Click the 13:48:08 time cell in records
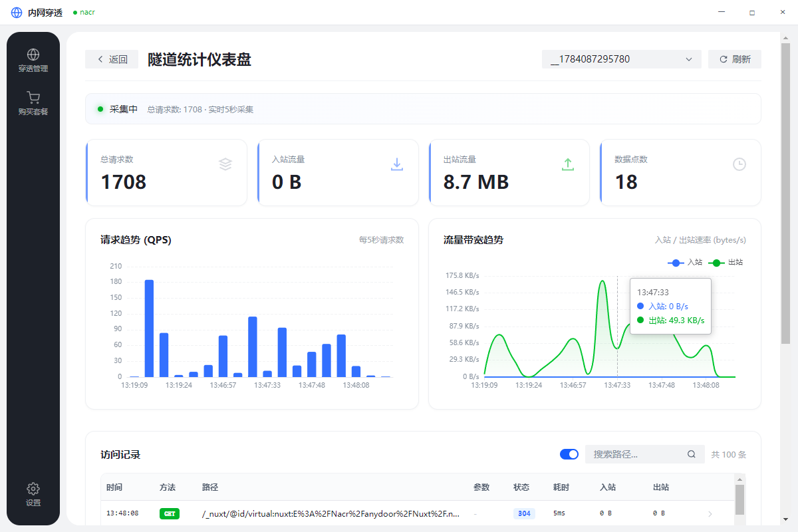Screen dimensions: 798x532 (x=122, y=513)
